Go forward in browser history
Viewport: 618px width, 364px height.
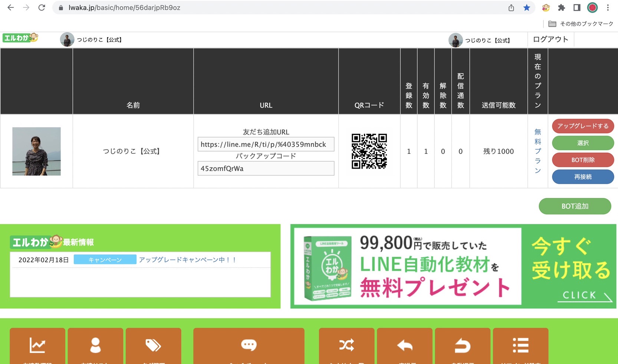click(x=26, y=7)
